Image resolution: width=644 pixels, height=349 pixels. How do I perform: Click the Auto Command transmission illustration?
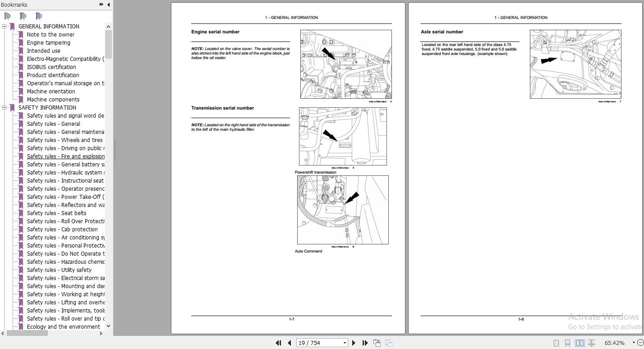(x=343, y=210)
